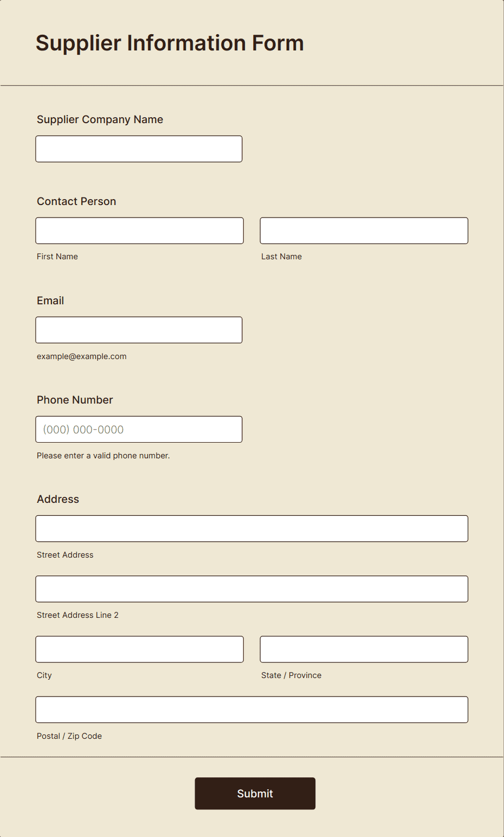The width and height of the screenshot is (504, 837).
Task: Click the Last Name sublabel
Action: [x=281, y=257]
